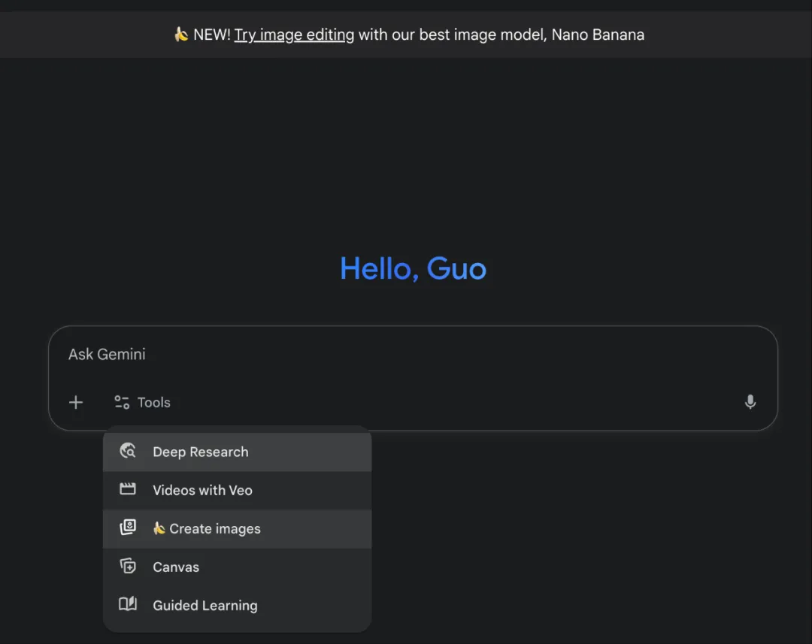Click the Deep Research magnifier icon
The height and width of the screenshot is (644, 812).
(128, 452)
